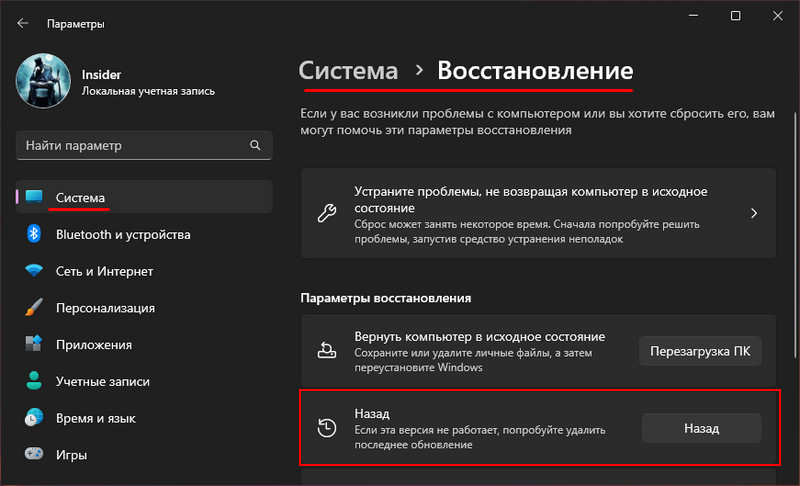The height and width of the screenshot is (486, 800).
Task: Click the Wi-Fi network icon
Action: (34, 270)
